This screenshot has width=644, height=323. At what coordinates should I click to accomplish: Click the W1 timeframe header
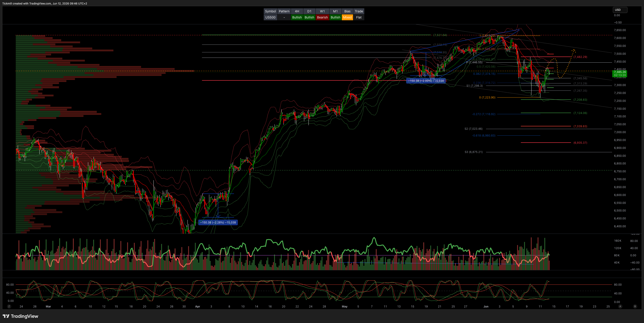[322, 11]
